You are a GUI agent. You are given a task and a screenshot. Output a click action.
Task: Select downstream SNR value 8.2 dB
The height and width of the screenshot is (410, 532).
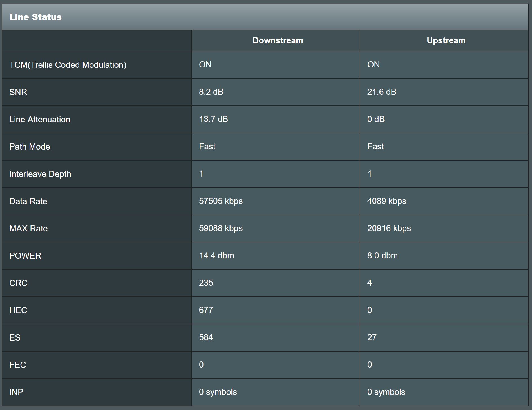[x=211, y=92]
